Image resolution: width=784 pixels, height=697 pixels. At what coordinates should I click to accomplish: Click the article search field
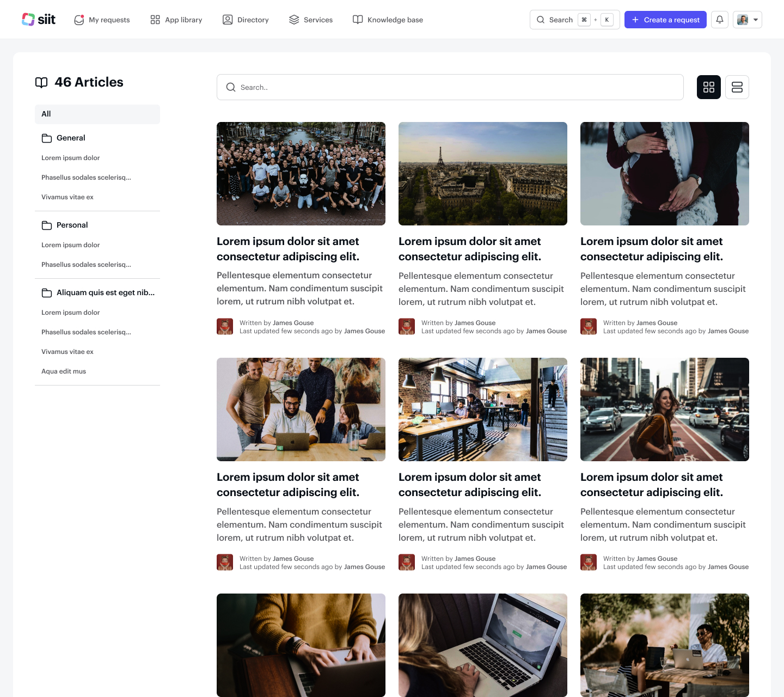coord(450,87)
